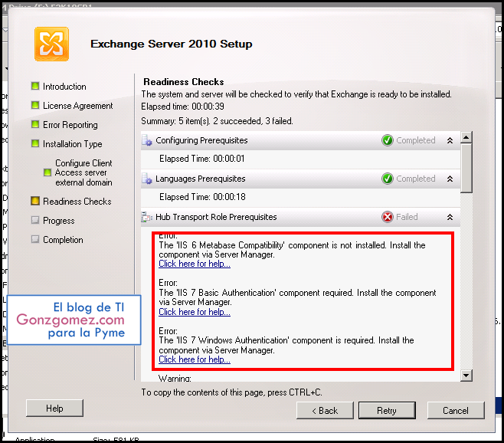Select the Readiness Checks step label
The width and height of the screenshot is (504, 443).
[x=77, y=202]
